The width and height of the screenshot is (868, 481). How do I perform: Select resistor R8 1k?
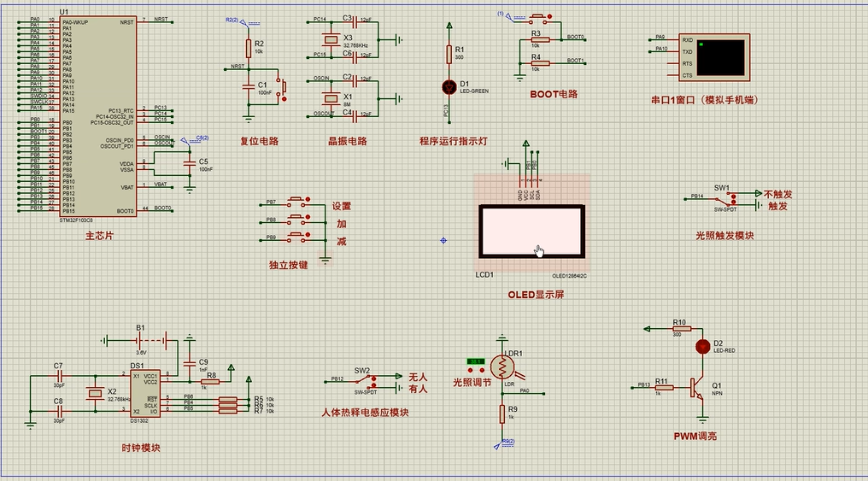click(x=210, y=382)
